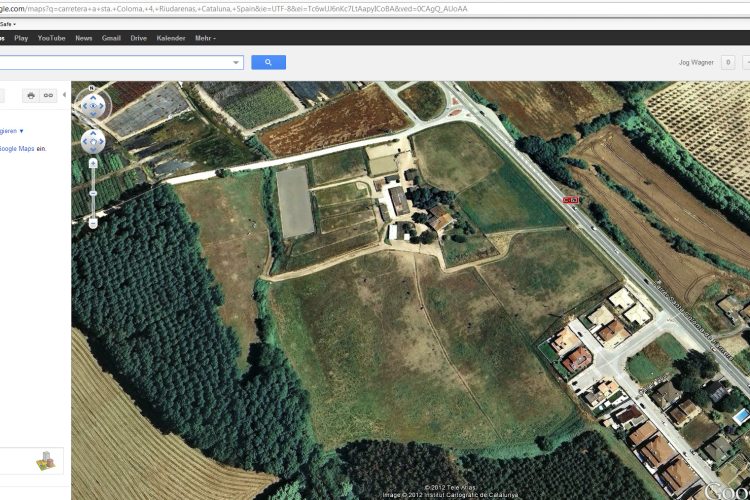Zoom out with the minus button
This screenshot has width=750, height=500.
coord(93,223)
